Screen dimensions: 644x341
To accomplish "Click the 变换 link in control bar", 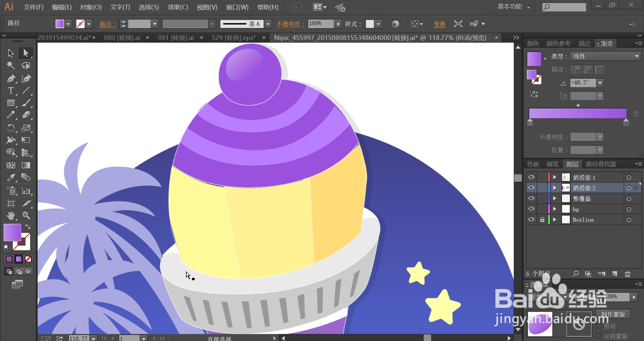I will coord(440,24).
